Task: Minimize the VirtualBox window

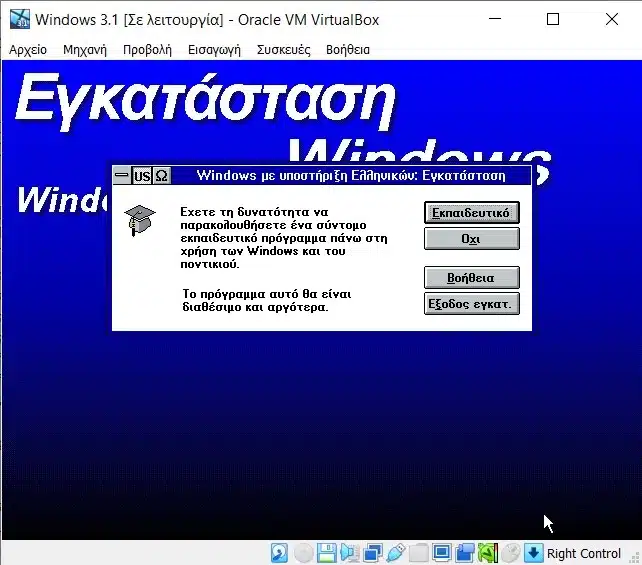Action: tap(495, 19)
